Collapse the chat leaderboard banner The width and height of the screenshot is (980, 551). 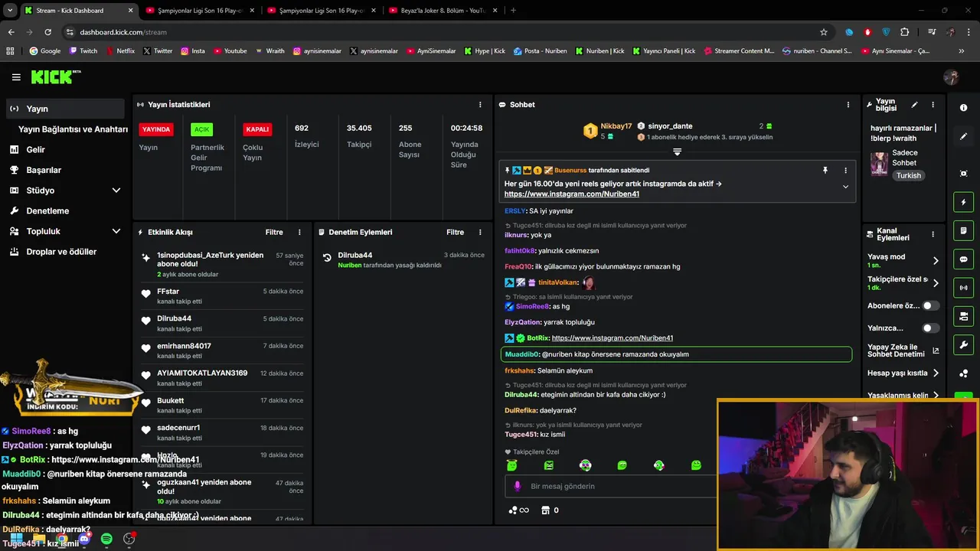677,152
